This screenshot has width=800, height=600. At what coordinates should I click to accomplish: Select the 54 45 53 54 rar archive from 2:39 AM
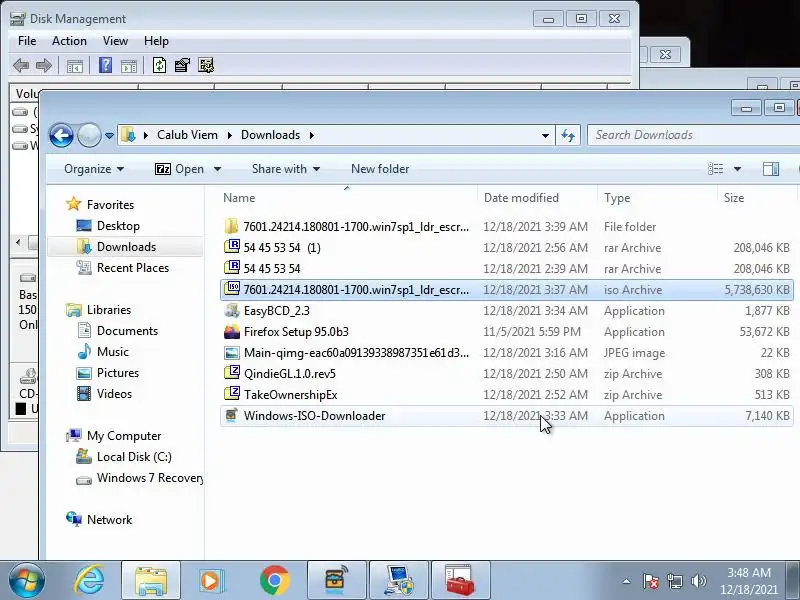tap(507, 268)
